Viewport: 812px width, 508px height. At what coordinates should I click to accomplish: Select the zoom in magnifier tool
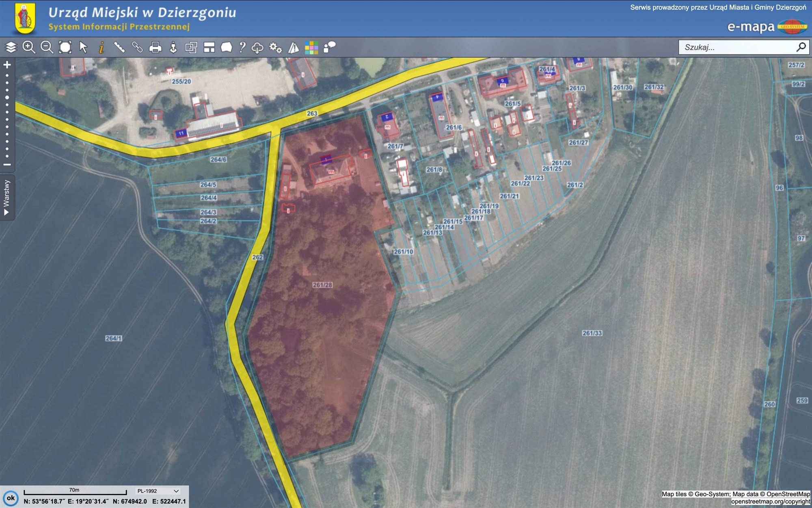(x=28, y=48)
